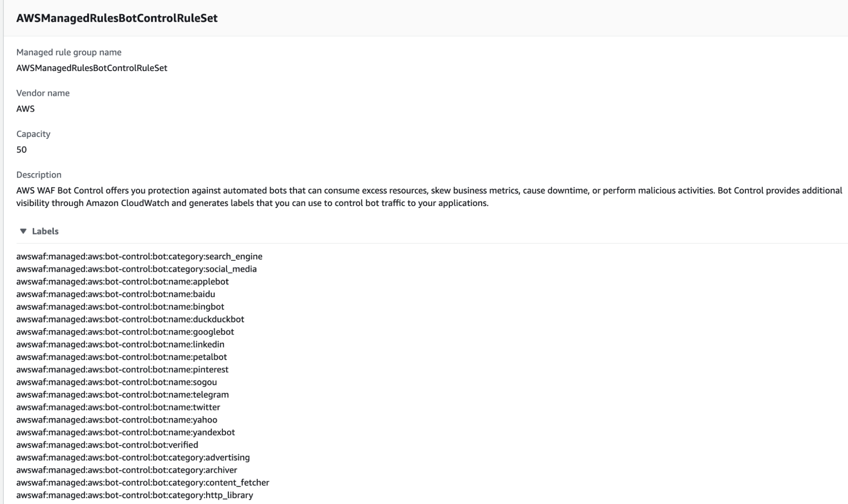Select the category:search_engine label
The width and height of the screenshot is (848, 504).
139,256
